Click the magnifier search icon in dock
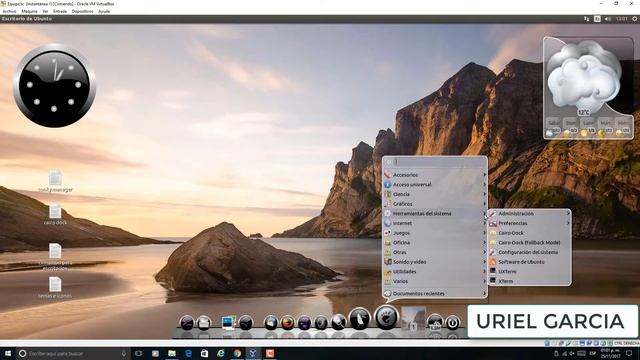640x360 pixels. (x=338, y=322)
